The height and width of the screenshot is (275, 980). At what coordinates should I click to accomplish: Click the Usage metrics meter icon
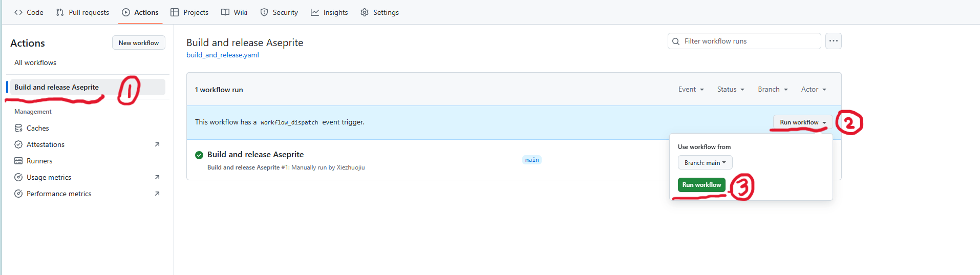coord(18,177)
